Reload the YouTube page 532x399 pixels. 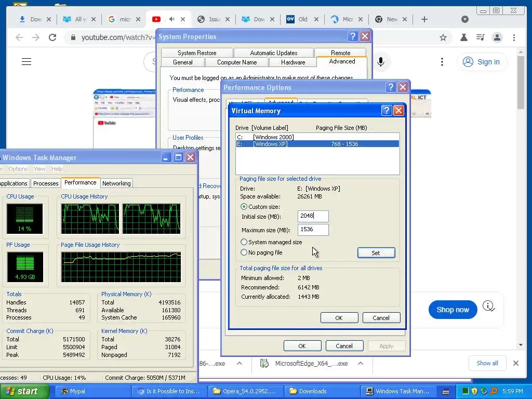pos(52,37)
